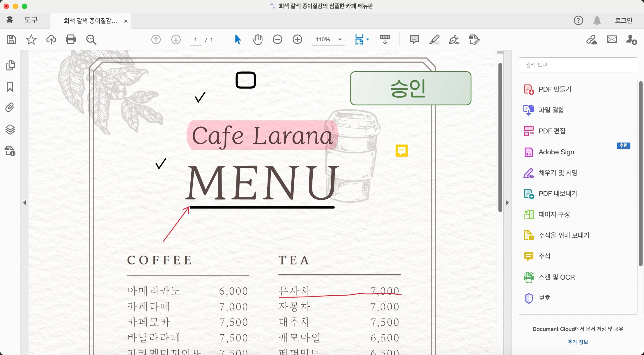Activate the hand pan tool
The width and height of the screenshot is (644, 355).
[258, 40]
